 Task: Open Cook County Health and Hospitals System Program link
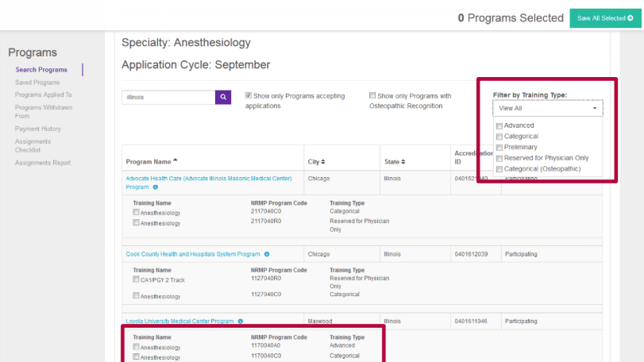tap(193, 254)
